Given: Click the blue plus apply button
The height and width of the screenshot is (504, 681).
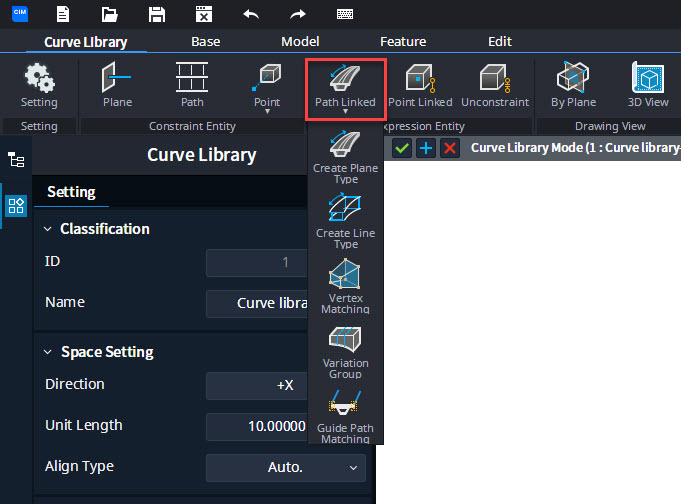Looking at the screenshot, I should (x=426, y=149).
